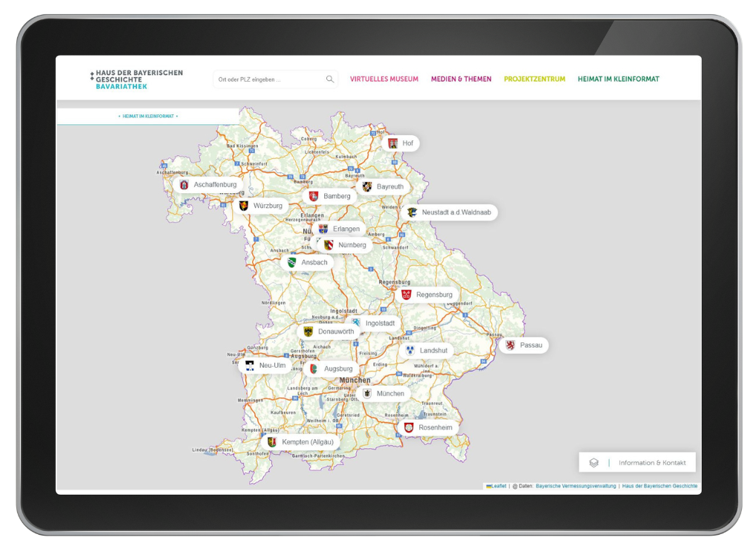Open the Bayerische Vermessungsverwaltung link
The width and height of the screenshot is (756, 546).
pyautogui.click(x=575, y=486)
